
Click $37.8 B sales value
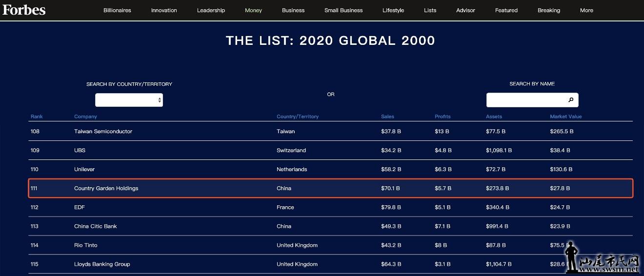point(391,131)
